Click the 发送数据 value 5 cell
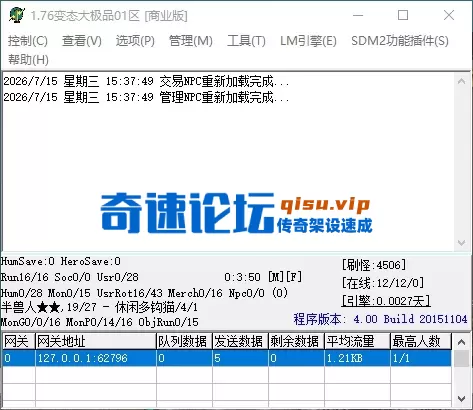The image size is (473, 410). (x=240, y=358)
